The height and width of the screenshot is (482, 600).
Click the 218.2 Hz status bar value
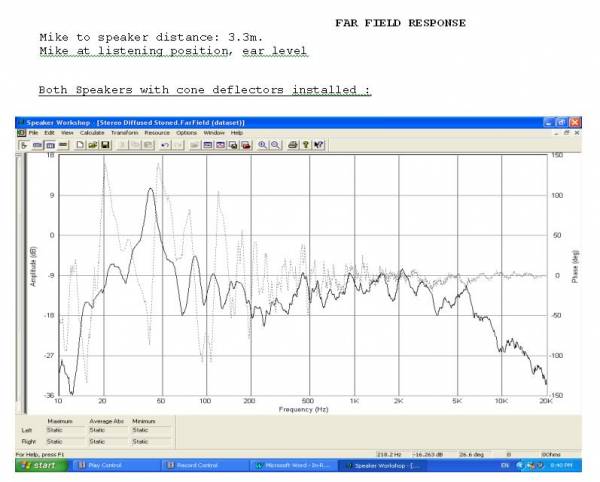[389, 454]
